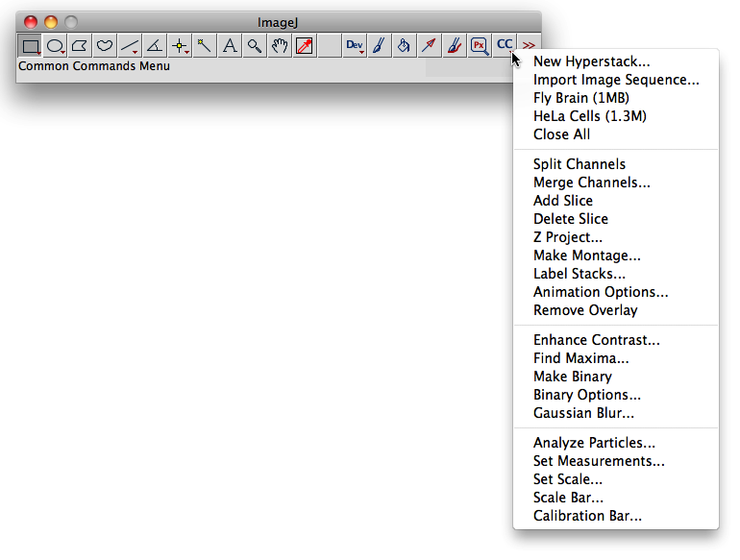Select Calibration Bar...
This screenshot has width=740, height=560.
(x=616, y=516)
